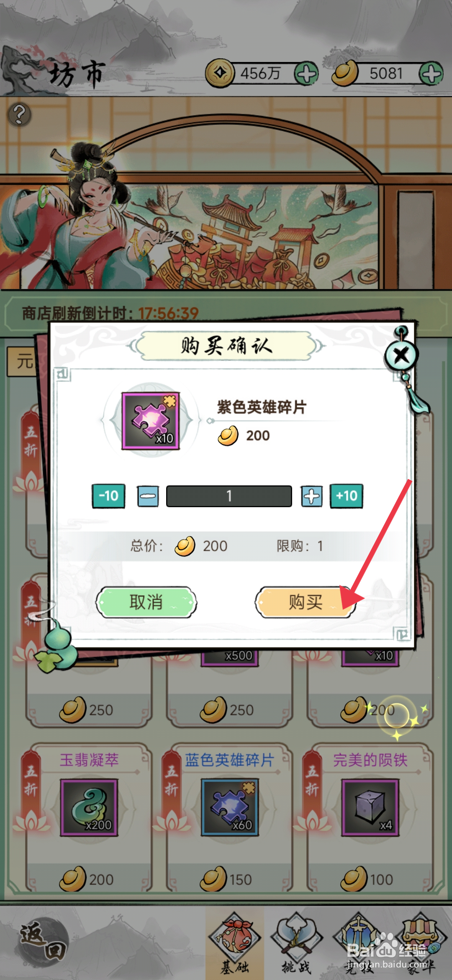Viewport: 452px width, 980px height.
Task: Tap the purple hero fragment icon in dialog
Action: click(151, 421)
